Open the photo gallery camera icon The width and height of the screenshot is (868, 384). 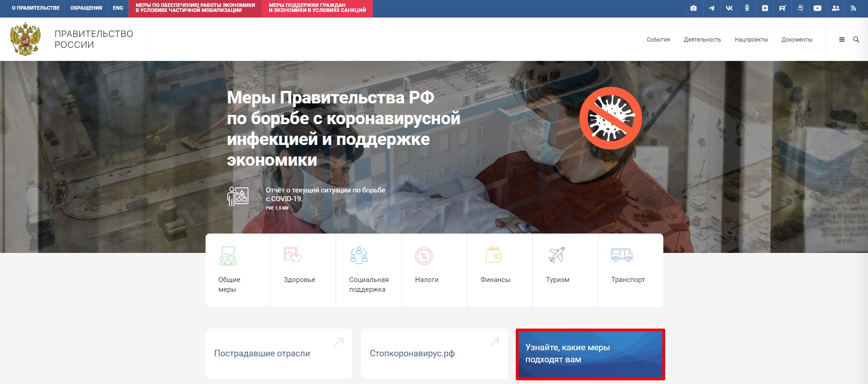(693, 8)
